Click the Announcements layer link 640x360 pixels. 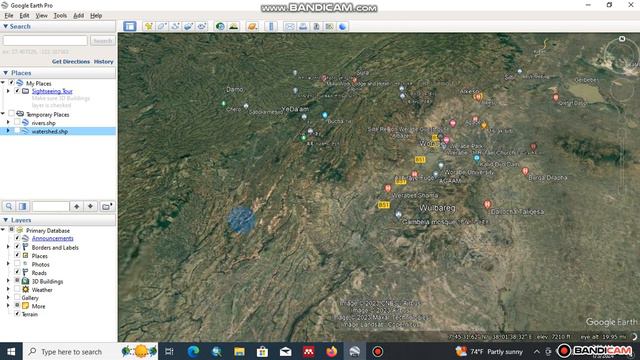pyautogui.click(x=53, y=238)
